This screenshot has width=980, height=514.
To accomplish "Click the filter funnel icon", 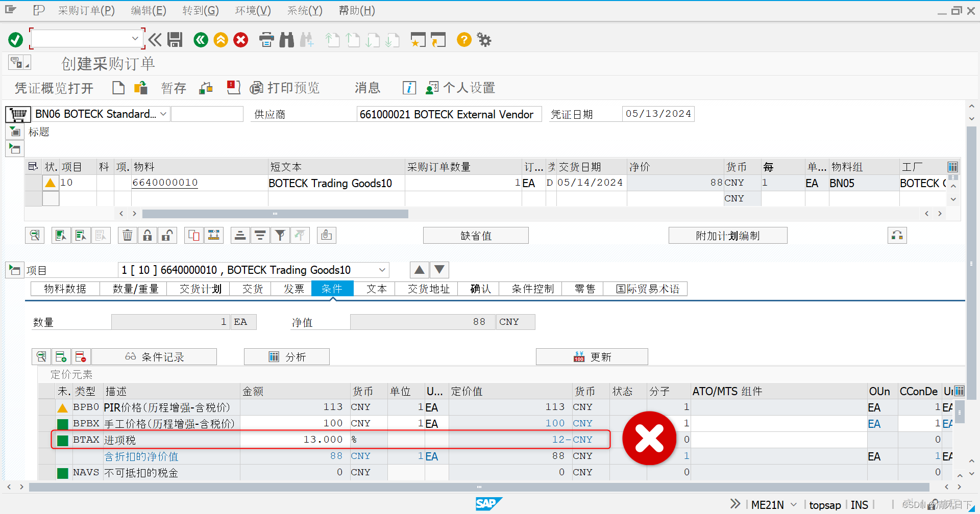I will click(x=280, y=235).
